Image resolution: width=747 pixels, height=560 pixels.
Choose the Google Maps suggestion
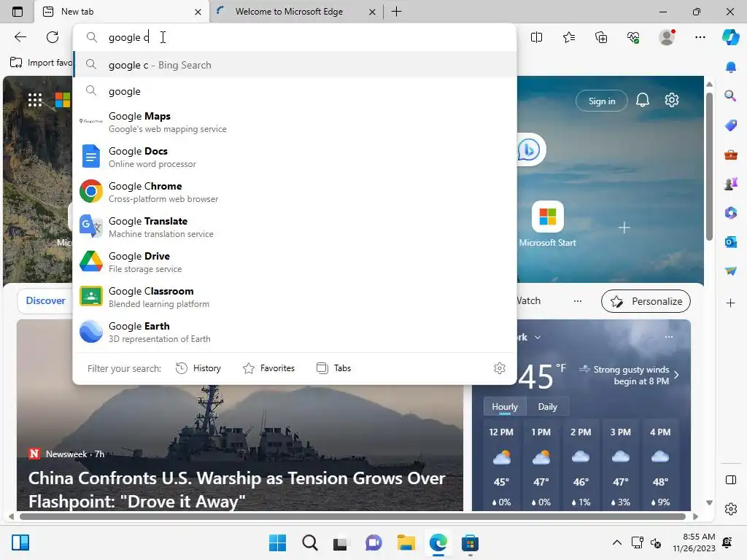tap(295, 122)
